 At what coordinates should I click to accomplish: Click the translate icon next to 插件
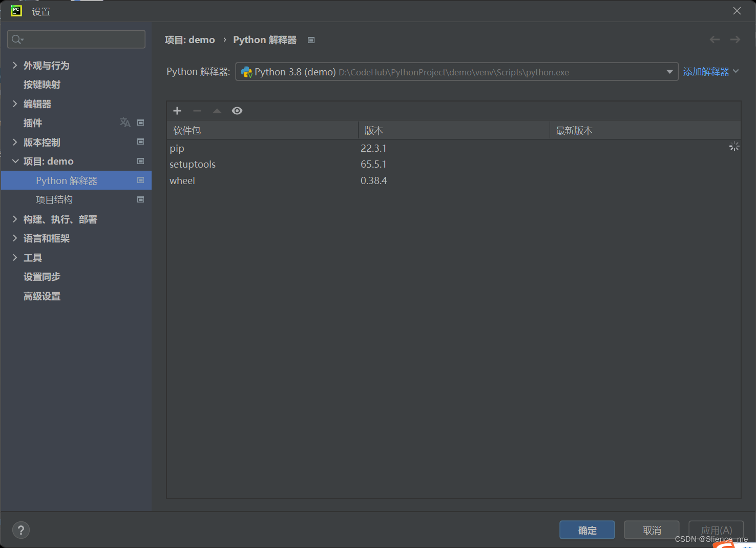pos(125,123)
